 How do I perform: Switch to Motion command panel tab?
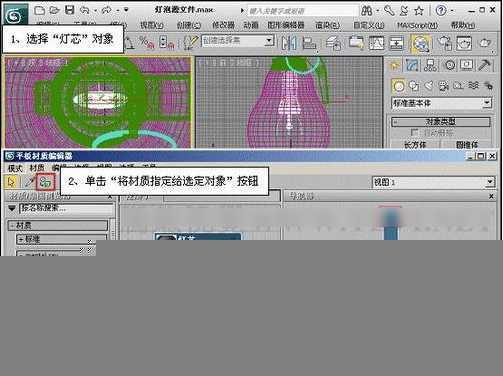[x=450, y=65]
